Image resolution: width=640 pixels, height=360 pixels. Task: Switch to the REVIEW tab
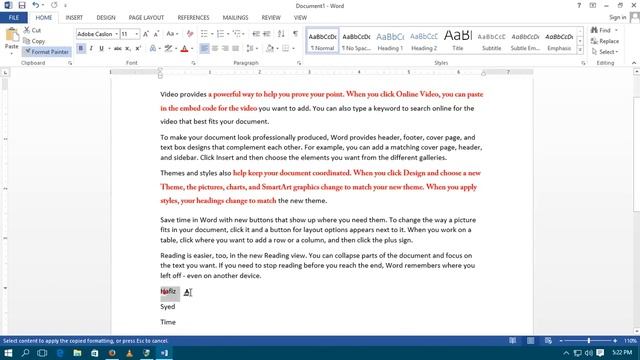click(271, 18)
